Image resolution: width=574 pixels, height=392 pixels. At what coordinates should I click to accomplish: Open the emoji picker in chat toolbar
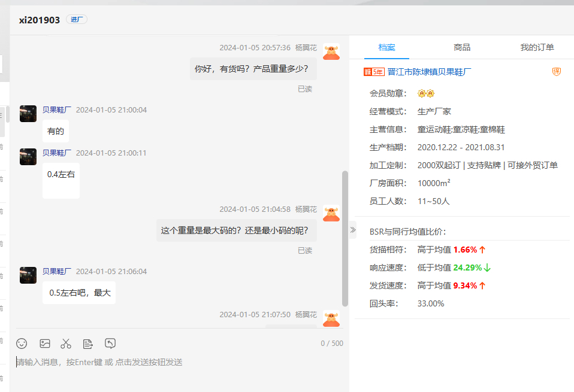click(22, 344)
